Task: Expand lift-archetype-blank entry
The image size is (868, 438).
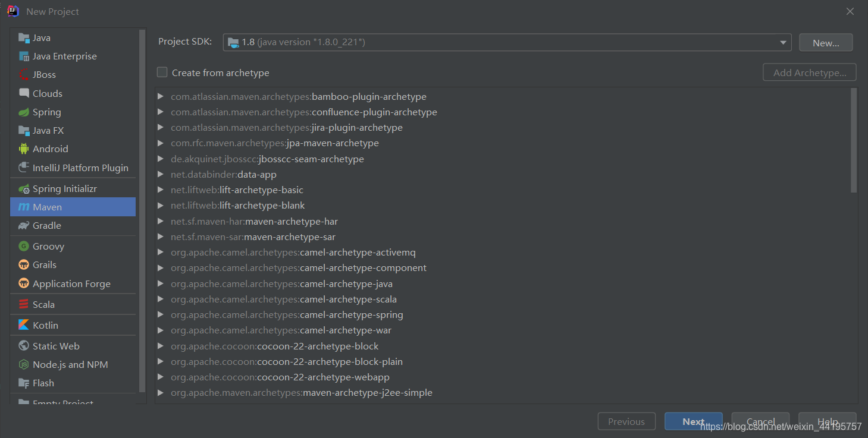Action: (160, 205)
